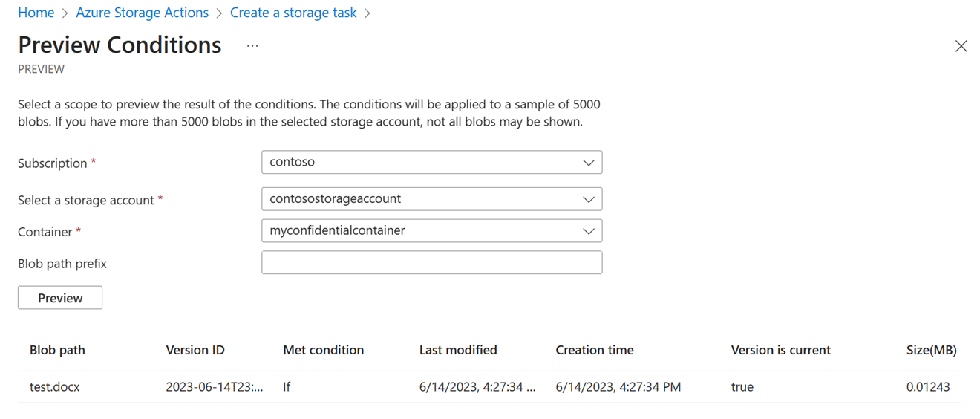
Task: Sort by Creation time column header
Action: click(595, 350)
